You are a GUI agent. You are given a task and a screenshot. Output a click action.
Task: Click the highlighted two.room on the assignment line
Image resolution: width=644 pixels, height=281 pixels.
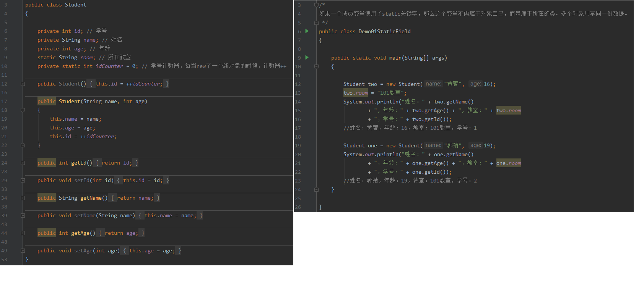click(x=355, y=93)
